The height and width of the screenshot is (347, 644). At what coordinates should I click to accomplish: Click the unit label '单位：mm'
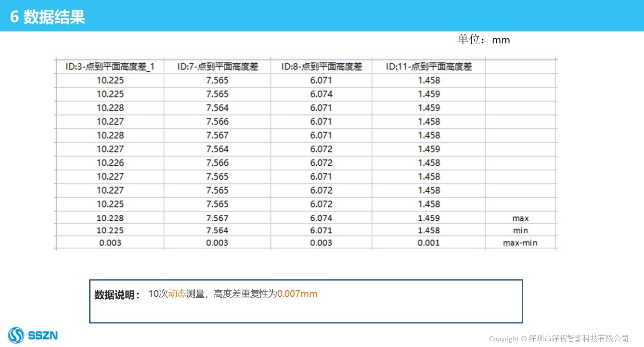point(484,40)
